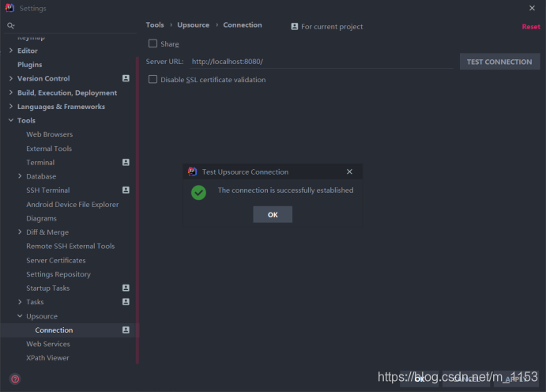The image size is (546, 392).
Task: Select External Tools settings
Action: [49, 149]
